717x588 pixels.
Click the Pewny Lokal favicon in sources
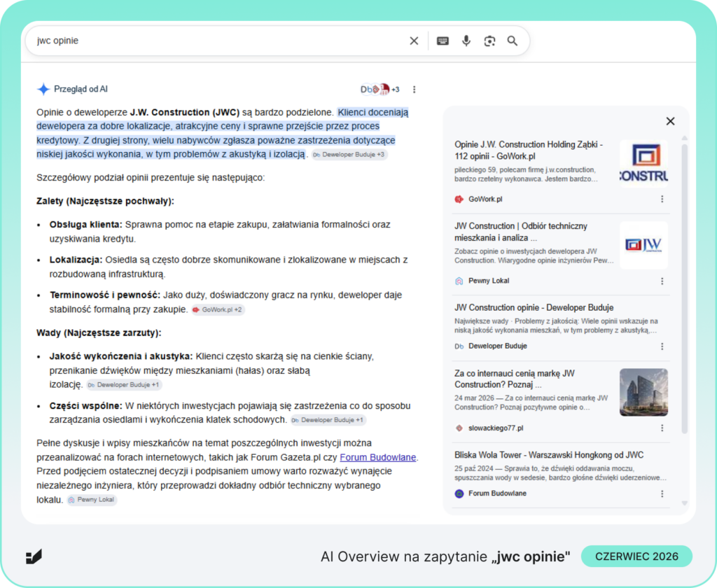pyautogui.click(x=459, y=281)
